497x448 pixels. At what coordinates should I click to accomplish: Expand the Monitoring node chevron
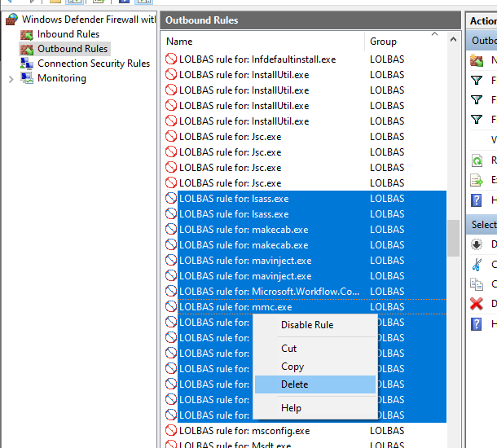coord(11,79)
